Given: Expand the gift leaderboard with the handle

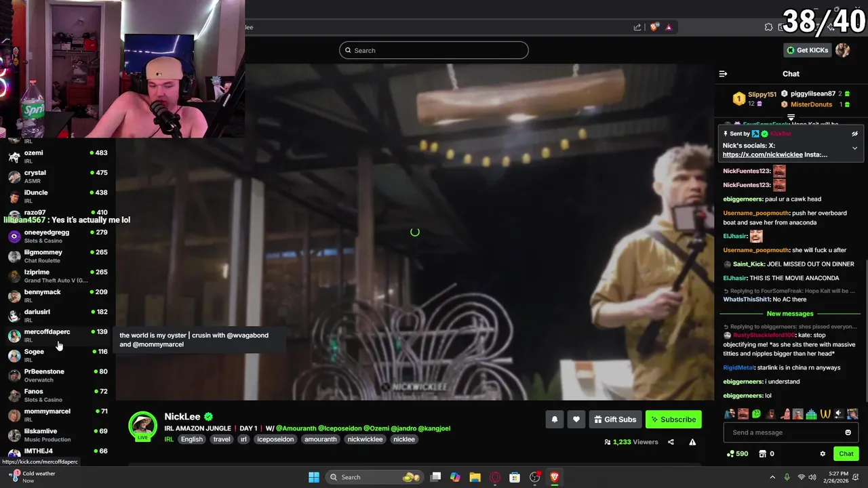Looking at the screenshot, I should 791,118.
